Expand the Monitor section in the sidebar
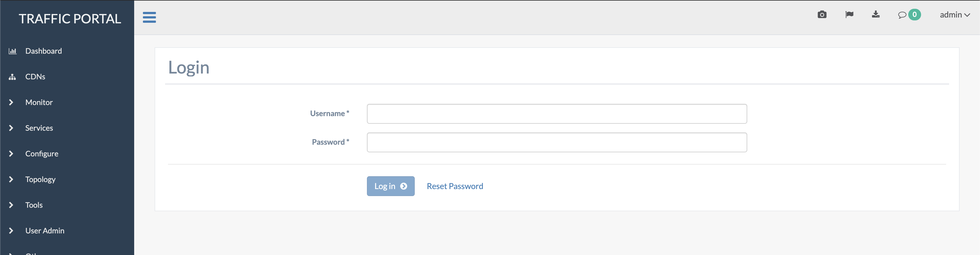The image size is (980, 255). coord(11,102)
